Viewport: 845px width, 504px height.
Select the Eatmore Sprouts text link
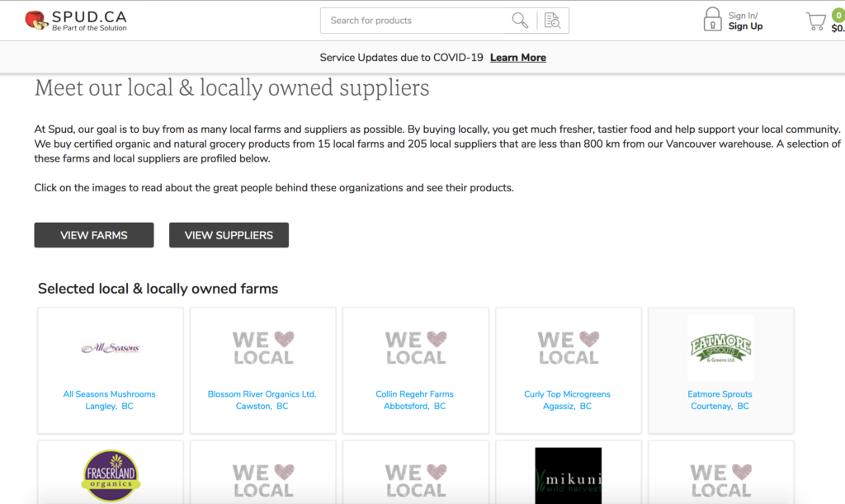point(720,394)
